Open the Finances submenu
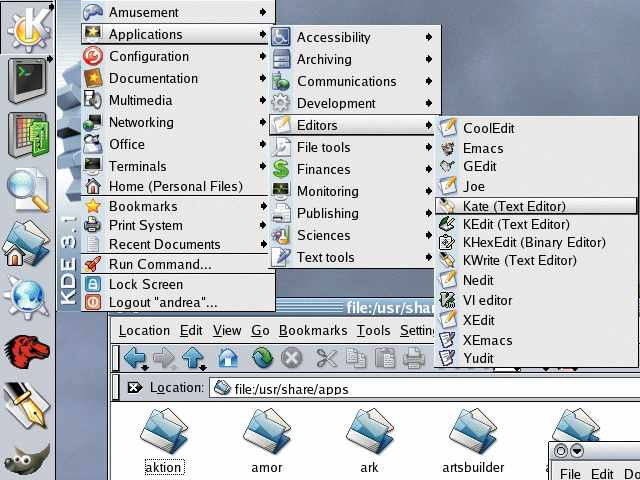This screenshot has height=480, width=640. (x=352, y=169)
